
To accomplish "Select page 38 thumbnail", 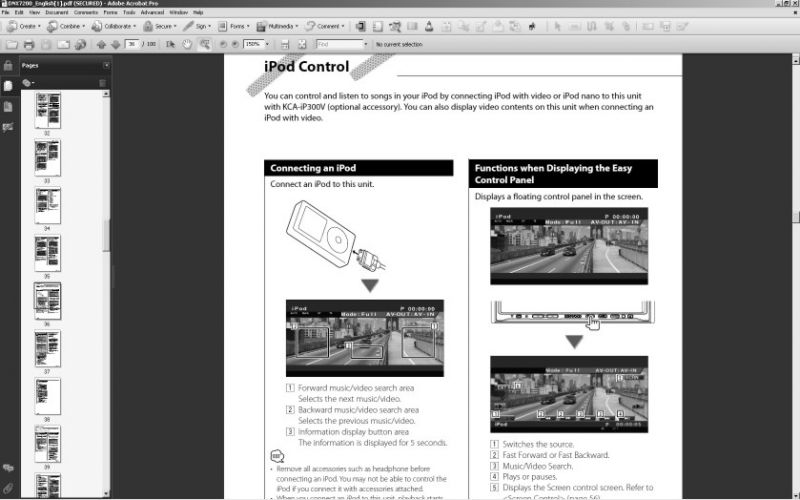I will pyautogui.click(x=47, y=396).
